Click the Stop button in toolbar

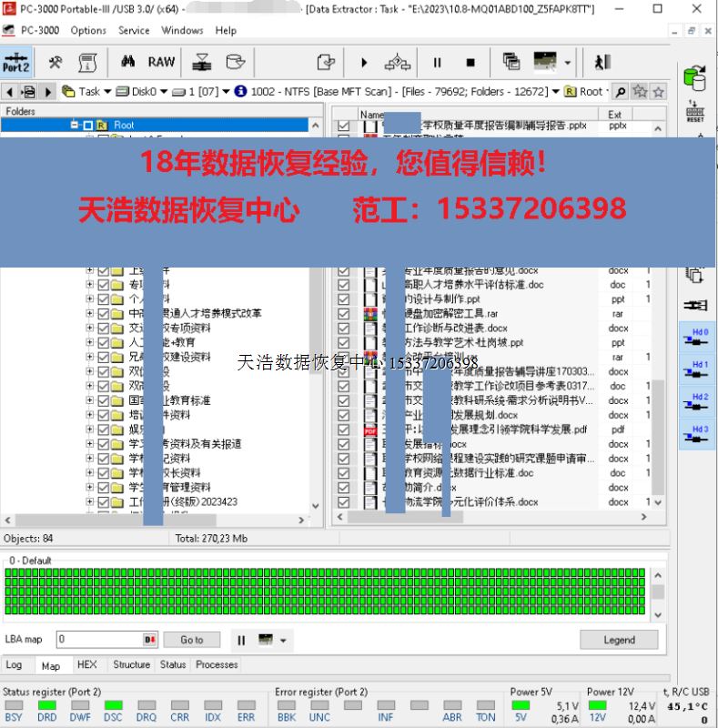[470, 63]
